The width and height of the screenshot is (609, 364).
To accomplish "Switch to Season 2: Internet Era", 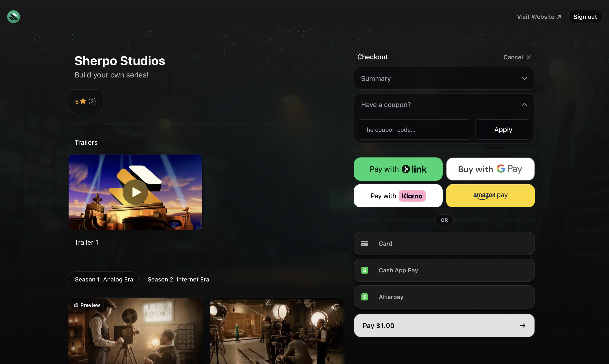I will [178, 279].
